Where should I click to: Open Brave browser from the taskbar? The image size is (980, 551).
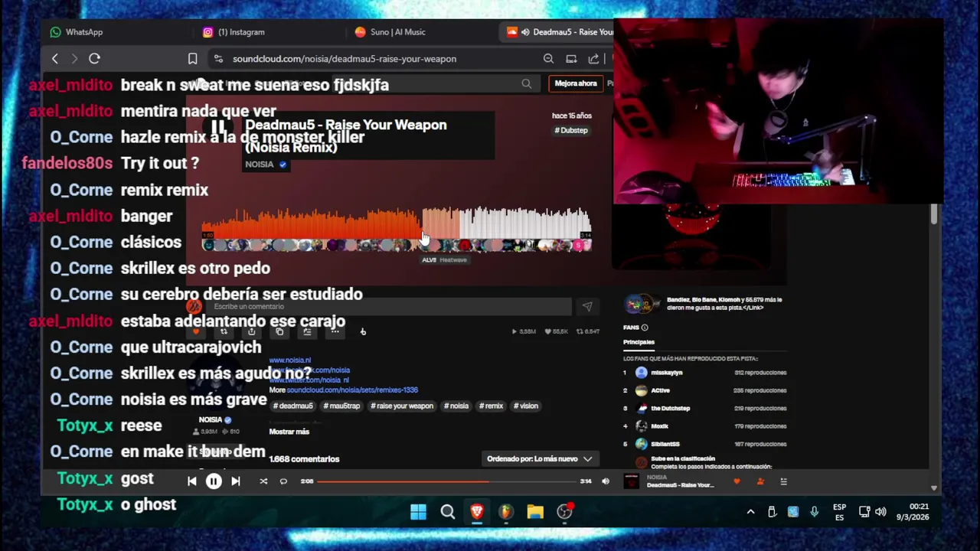[x=477, y=512]
